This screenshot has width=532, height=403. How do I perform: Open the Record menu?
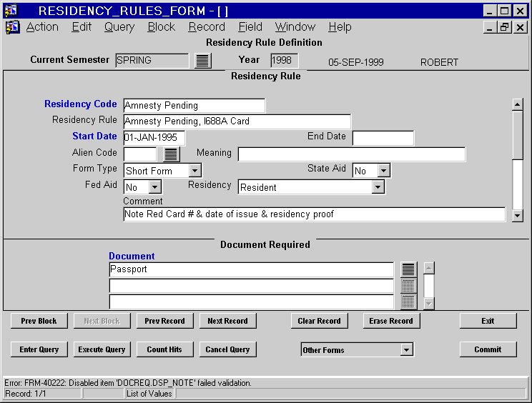207,26
